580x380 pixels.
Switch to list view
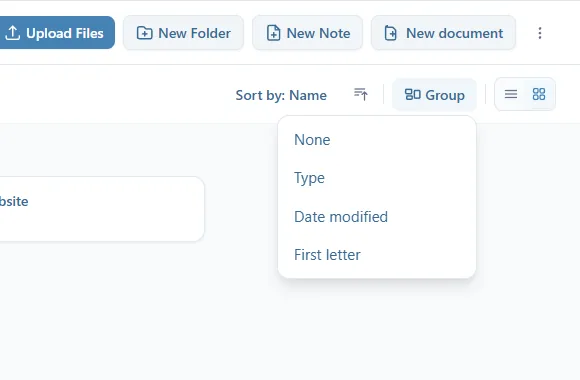[511, 94]
